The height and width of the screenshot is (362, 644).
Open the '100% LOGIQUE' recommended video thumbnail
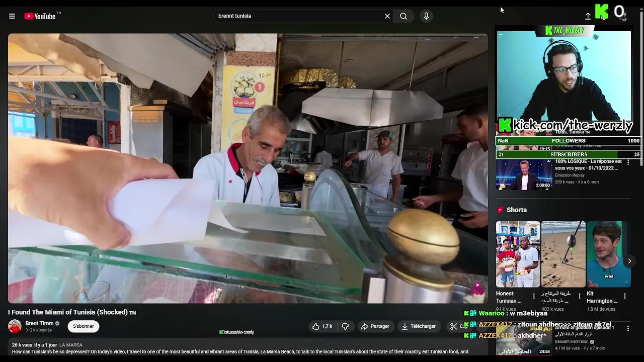[x=524, y=174]
